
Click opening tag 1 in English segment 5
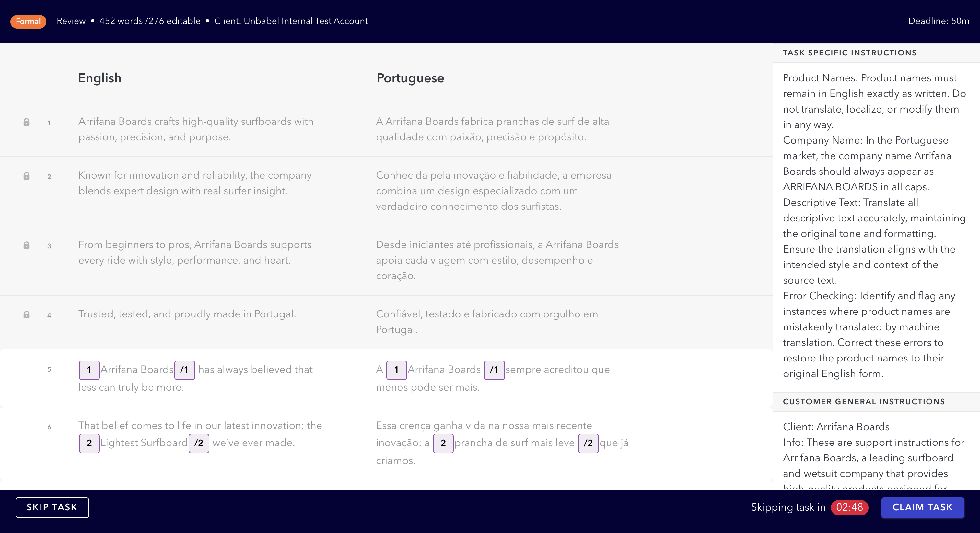coord(89,370)
